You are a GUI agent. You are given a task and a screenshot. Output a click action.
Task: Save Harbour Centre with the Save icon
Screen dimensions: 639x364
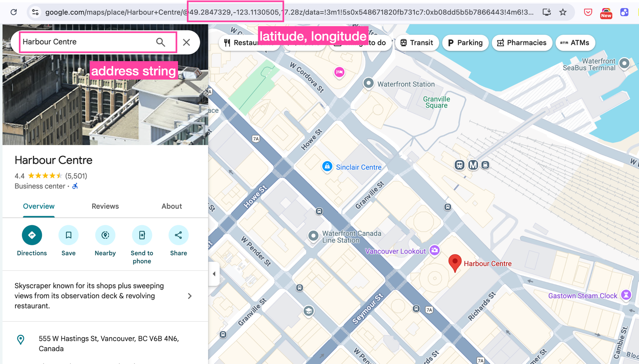[x=68, y=235]
